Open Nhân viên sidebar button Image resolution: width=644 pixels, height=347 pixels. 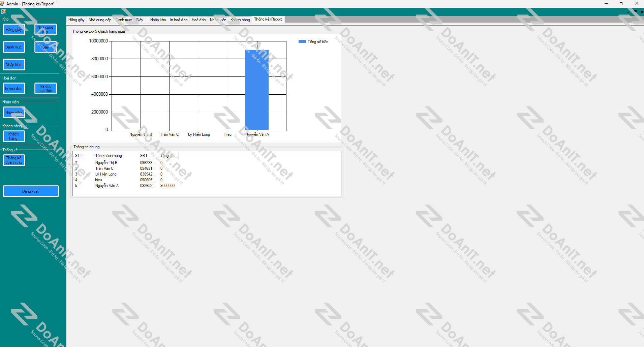[x=14, y=113]
